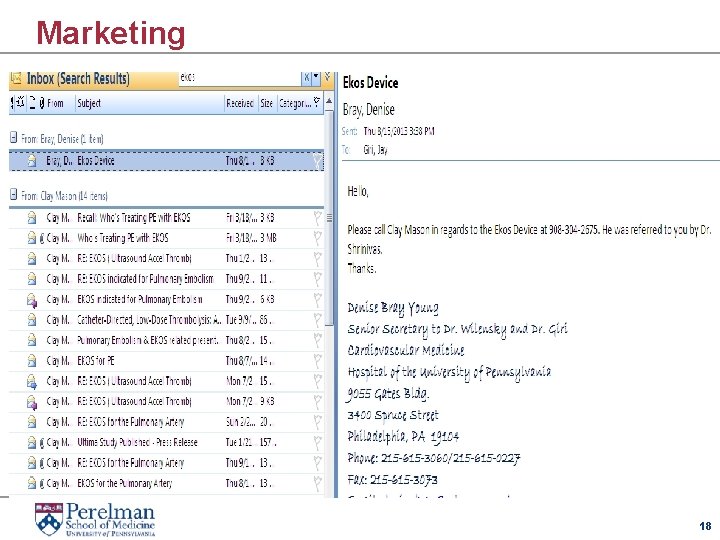
Task: Expand the query builder double-chevron
Action: click(x=327, y=77)
